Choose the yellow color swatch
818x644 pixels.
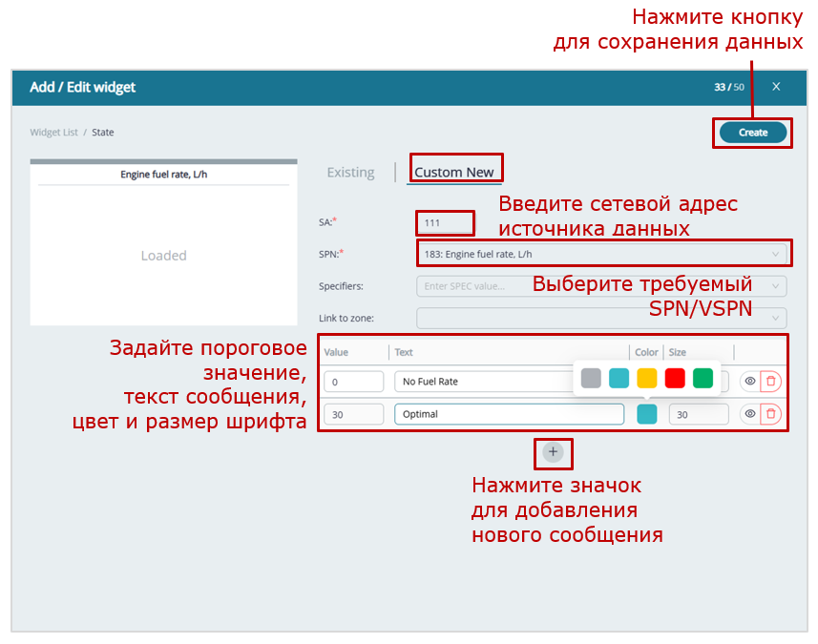coord(647,379)
